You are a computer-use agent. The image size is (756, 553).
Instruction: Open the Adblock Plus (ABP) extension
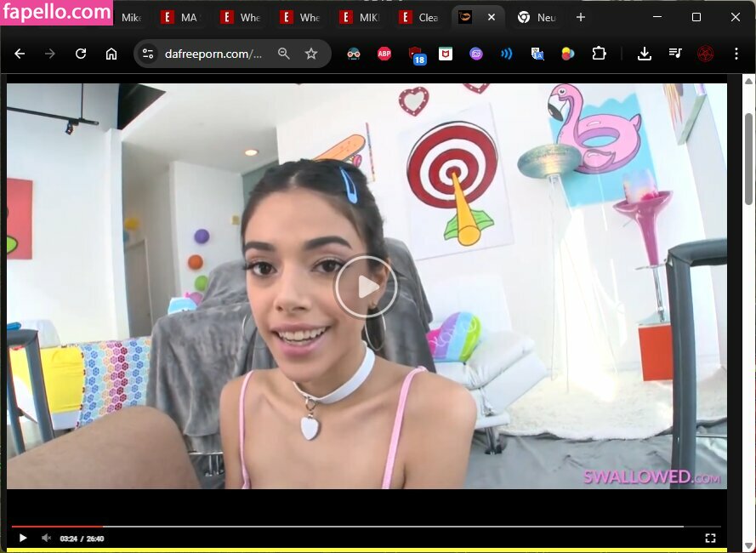coord(384,54)
